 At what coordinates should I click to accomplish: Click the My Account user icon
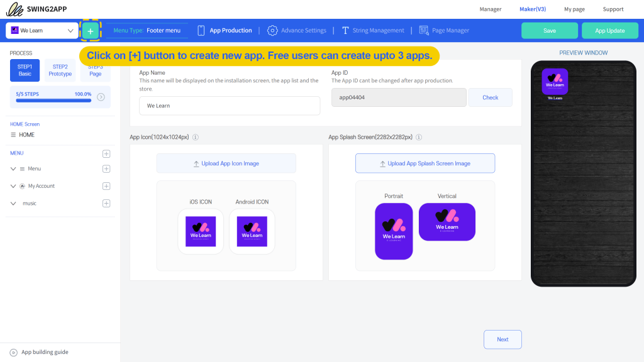point(23,186)
